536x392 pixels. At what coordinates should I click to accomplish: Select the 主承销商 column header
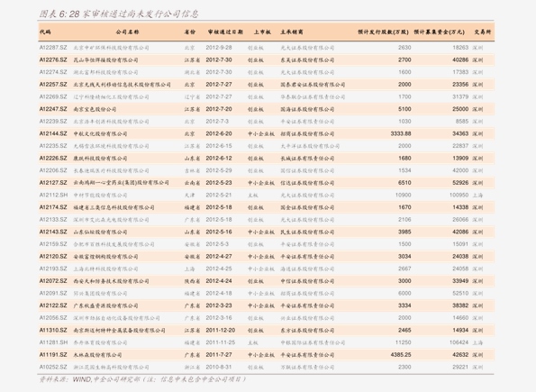click(x=292, y=32)
